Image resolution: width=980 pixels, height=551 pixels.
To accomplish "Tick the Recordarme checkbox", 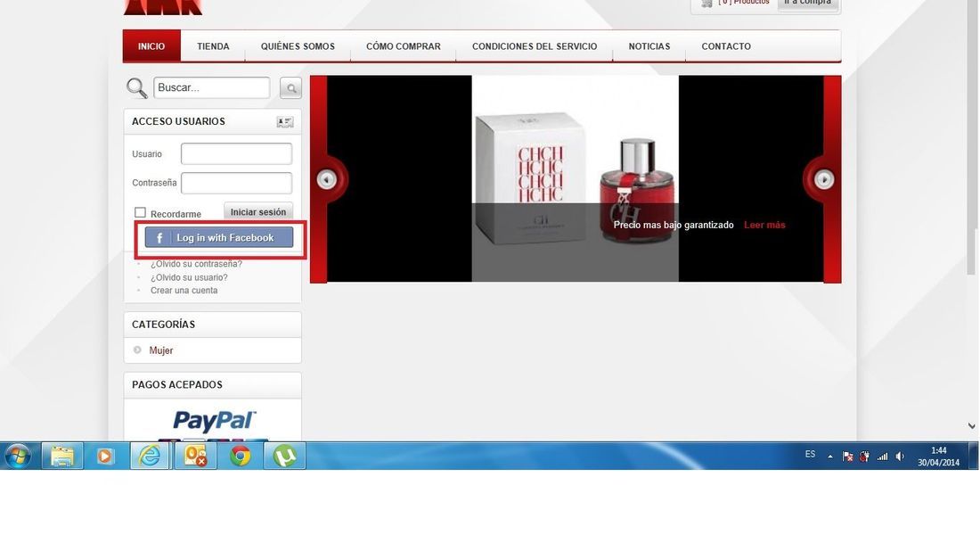I will click(140, 213).
